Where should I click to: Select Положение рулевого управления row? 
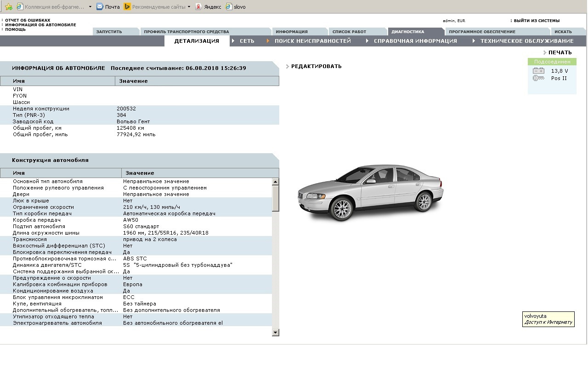click(136, 188)
